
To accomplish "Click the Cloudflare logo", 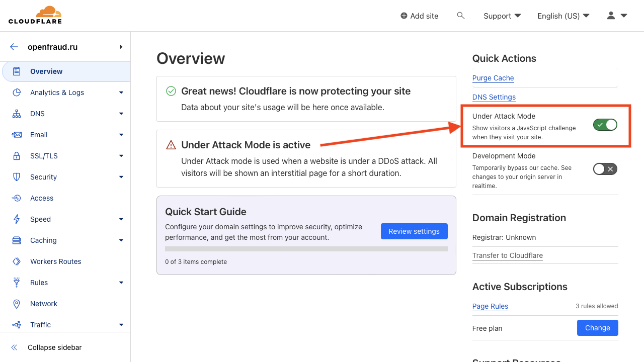I will point(35,15).
